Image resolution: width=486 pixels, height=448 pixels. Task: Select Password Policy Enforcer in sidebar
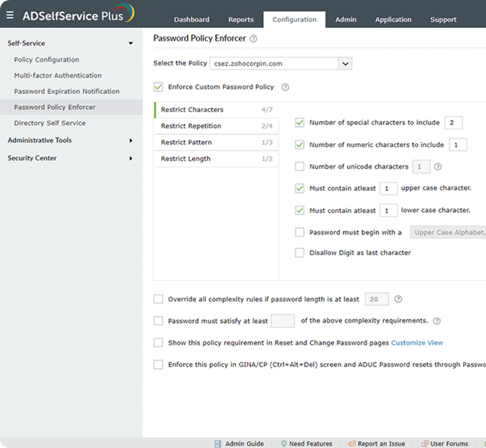(71, 107)
